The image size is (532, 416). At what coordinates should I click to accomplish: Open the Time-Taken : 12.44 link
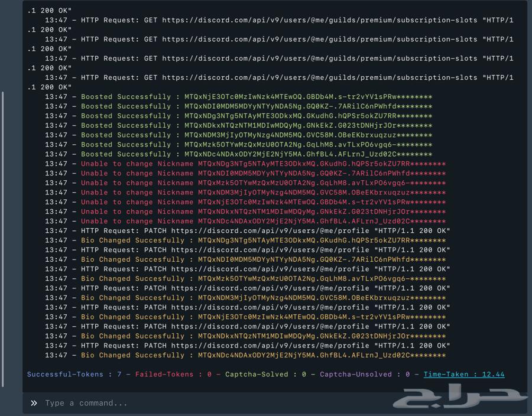point(463,374)
